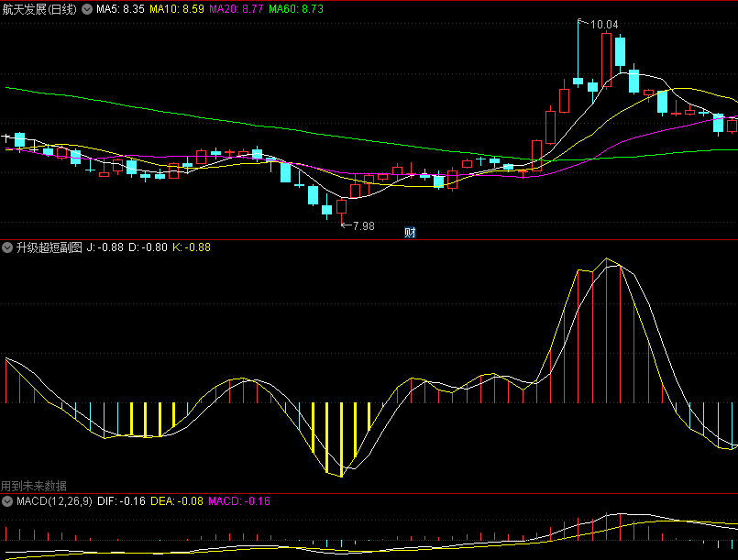Select the MA20: 8.77 label
The width and height of the screenshot is (738, 560).
[x=237, y=9]
